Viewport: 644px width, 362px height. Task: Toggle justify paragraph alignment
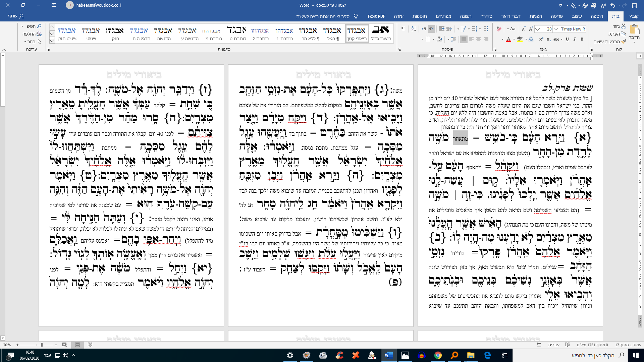464,40
